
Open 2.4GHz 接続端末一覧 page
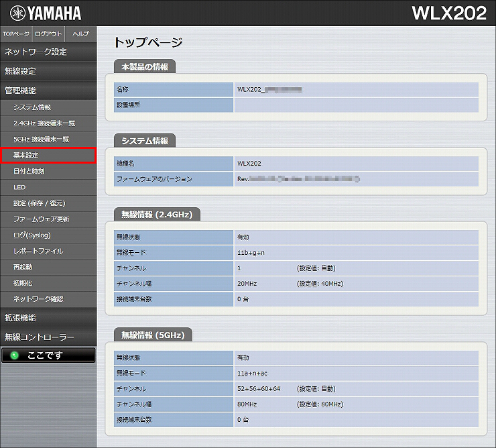48,123
